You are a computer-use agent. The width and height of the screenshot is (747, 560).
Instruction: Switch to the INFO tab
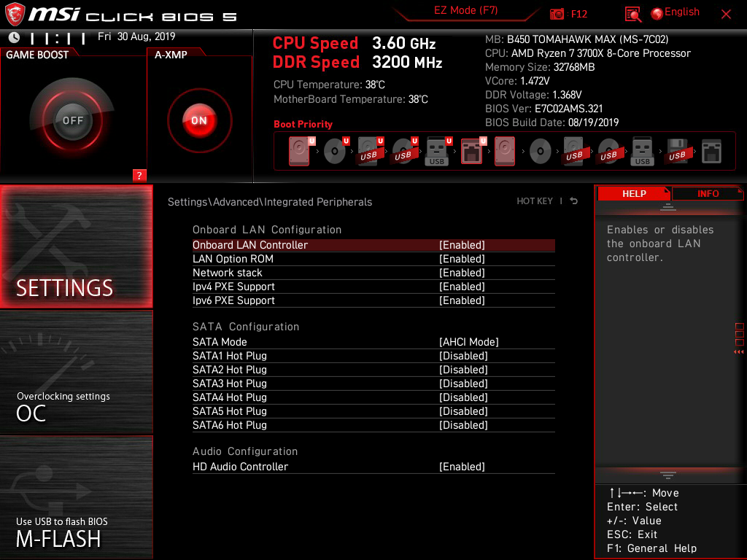708,194
